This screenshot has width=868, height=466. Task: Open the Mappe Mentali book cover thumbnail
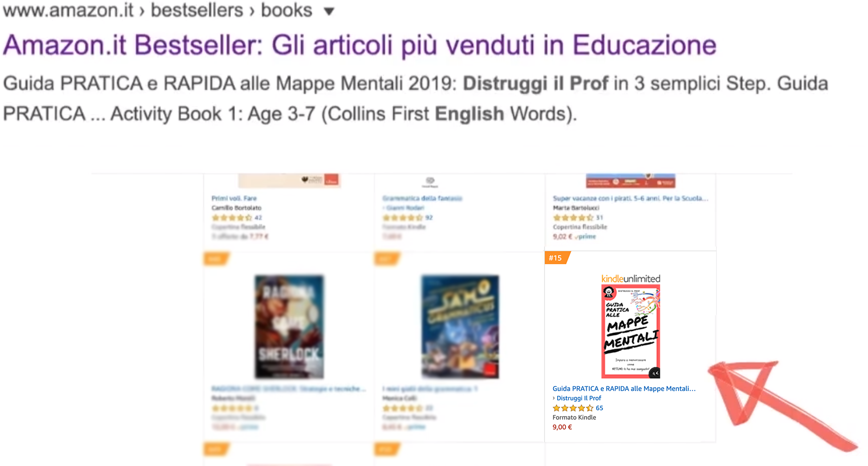[630, 331]
